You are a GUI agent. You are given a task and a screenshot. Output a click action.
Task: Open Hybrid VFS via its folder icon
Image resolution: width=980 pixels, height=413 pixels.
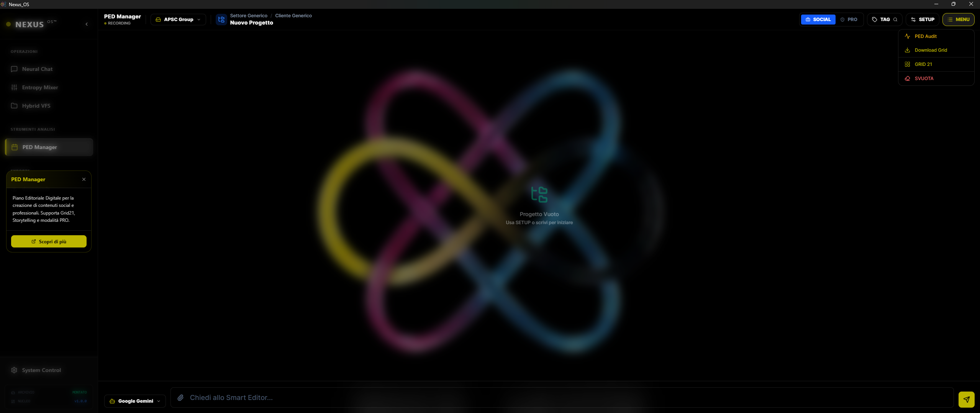coord(14,106)
